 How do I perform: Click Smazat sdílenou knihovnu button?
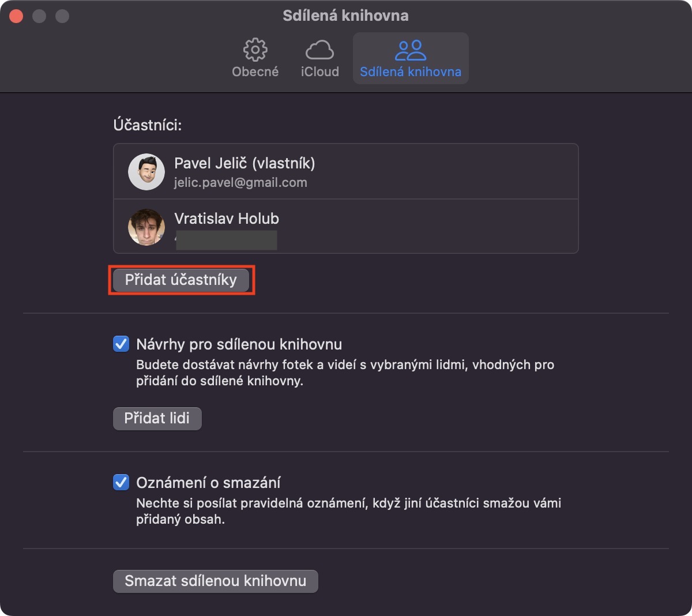(215, 581)
